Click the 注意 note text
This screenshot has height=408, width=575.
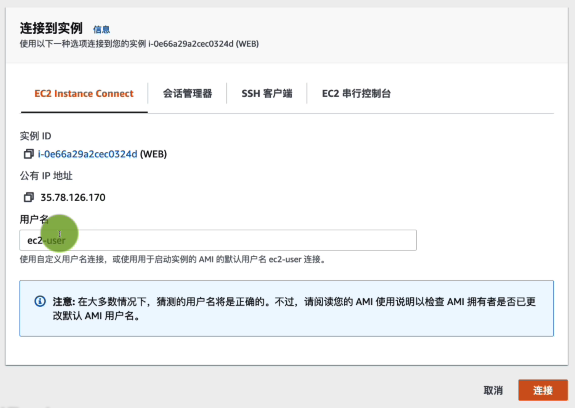(x=294, y=308)
